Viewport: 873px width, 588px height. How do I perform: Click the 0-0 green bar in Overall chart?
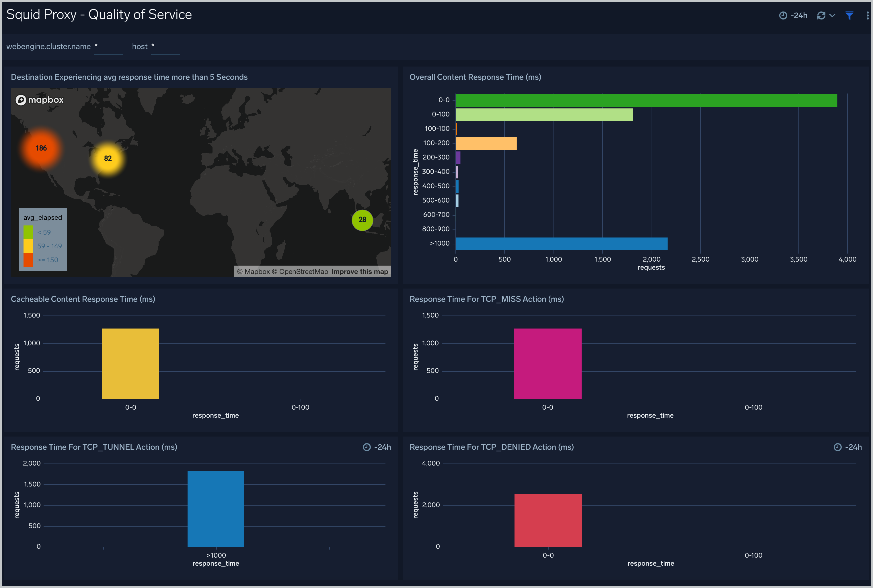646,100
